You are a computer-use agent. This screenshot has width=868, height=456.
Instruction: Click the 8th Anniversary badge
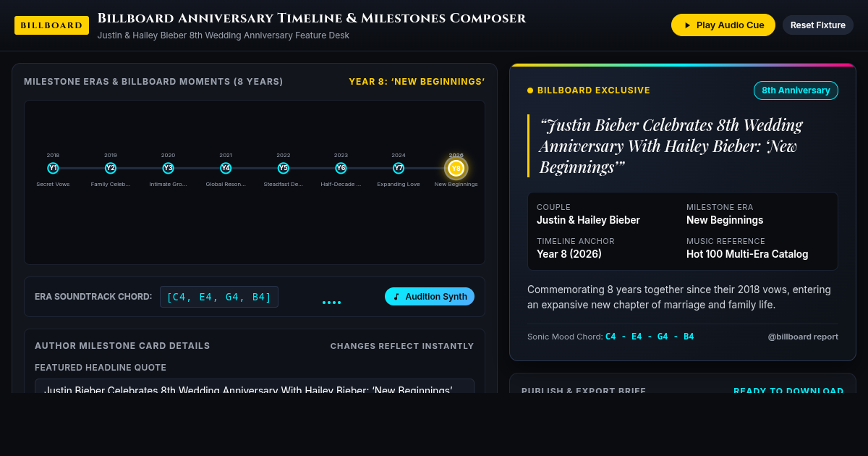[x=796, y=90]
